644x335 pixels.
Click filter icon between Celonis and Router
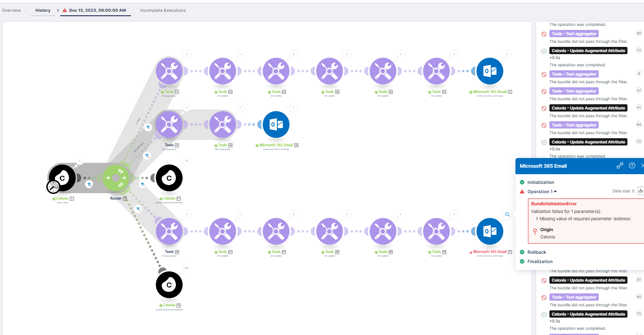pyautogui.click(x=89, y=184)
